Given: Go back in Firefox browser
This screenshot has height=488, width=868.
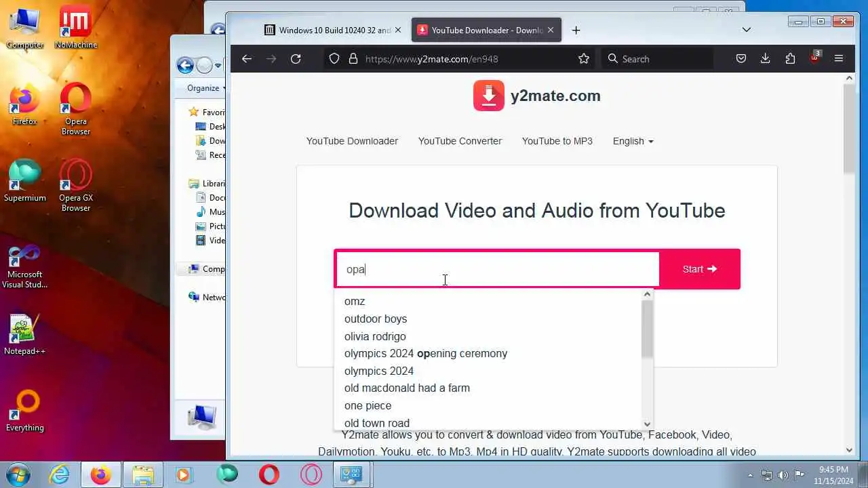Looking at the screenshot, I should coord(247,59).
